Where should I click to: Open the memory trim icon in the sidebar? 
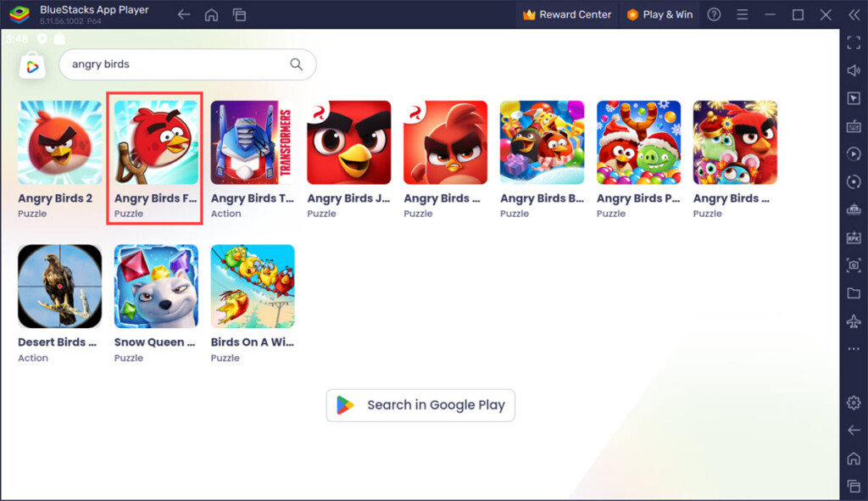pos(854,210)
